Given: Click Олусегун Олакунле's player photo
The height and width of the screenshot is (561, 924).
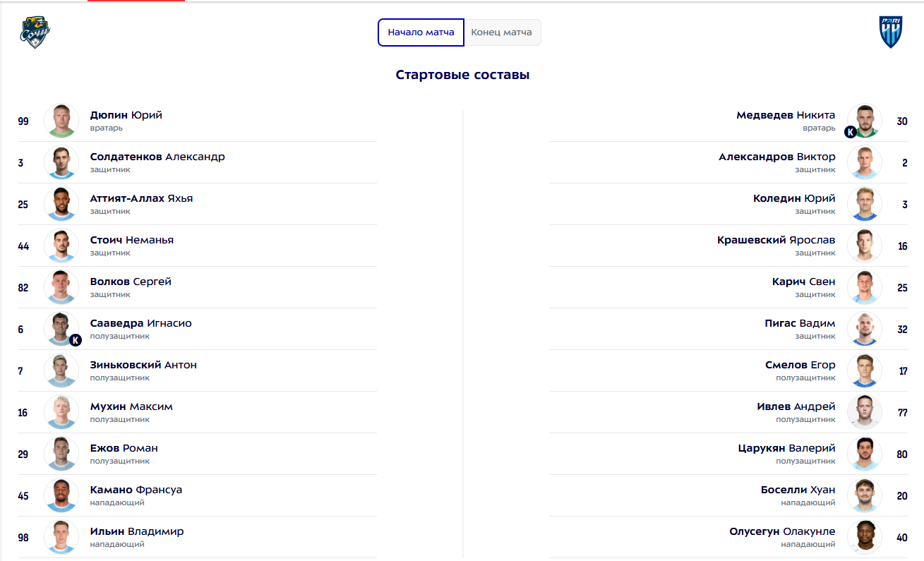Looking at the screenshot, I should point(865,537).
